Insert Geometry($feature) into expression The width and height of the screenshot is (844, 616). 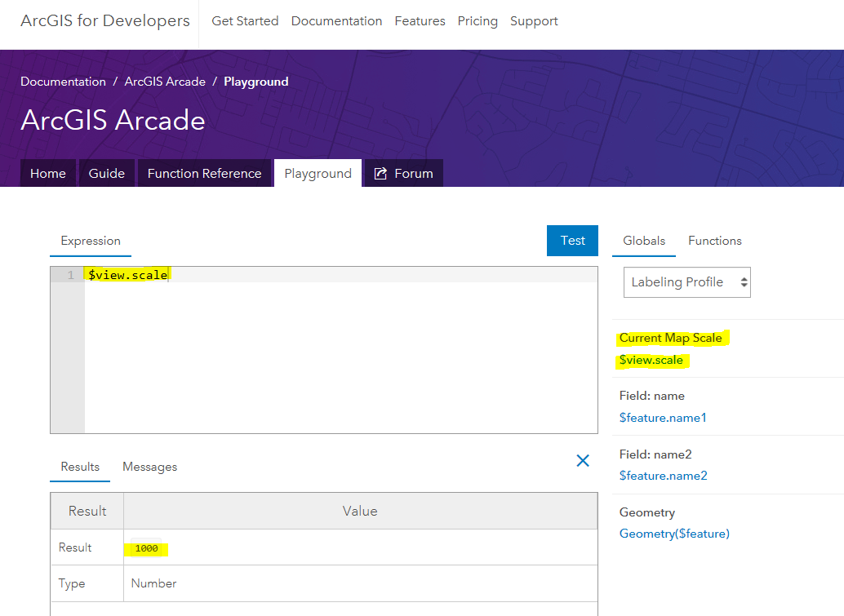tap(674, 534)
